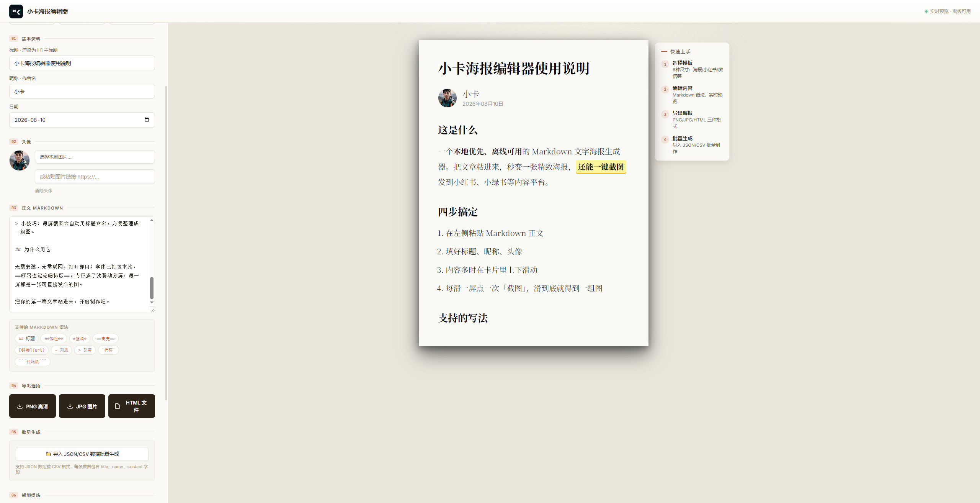This screenshot has height=503, width=980.
Task: Click the ==高亮== syntax chip
Action: pos(106,339)
